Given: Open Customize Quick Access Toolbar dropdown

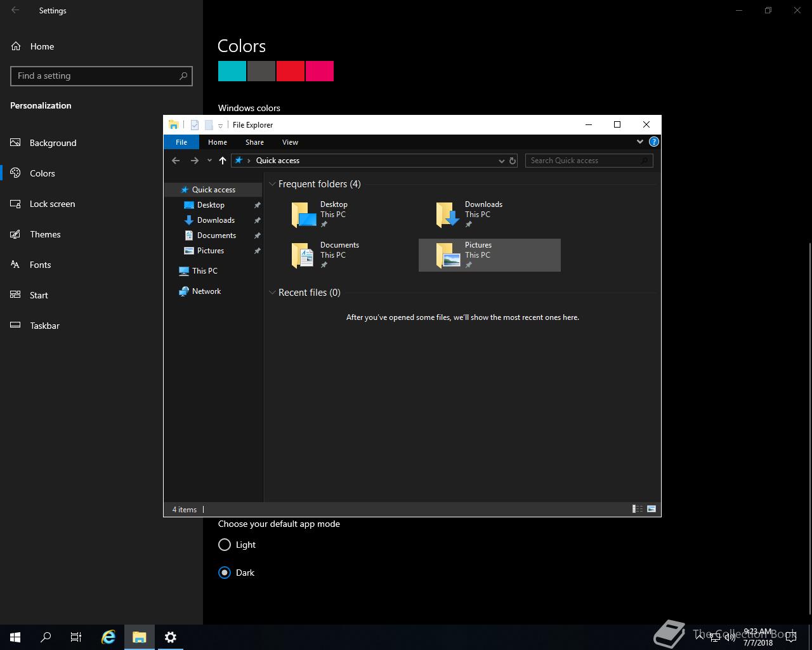Looking at the screenshot, I should pyautogui.click(x=220, y=126).
